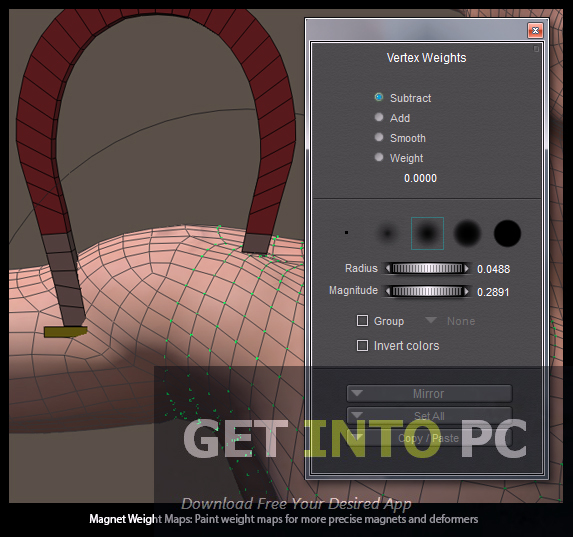Enable the Invert colors checkbox
The height and width of the screenshot is (537, 573).
point(362,345)
